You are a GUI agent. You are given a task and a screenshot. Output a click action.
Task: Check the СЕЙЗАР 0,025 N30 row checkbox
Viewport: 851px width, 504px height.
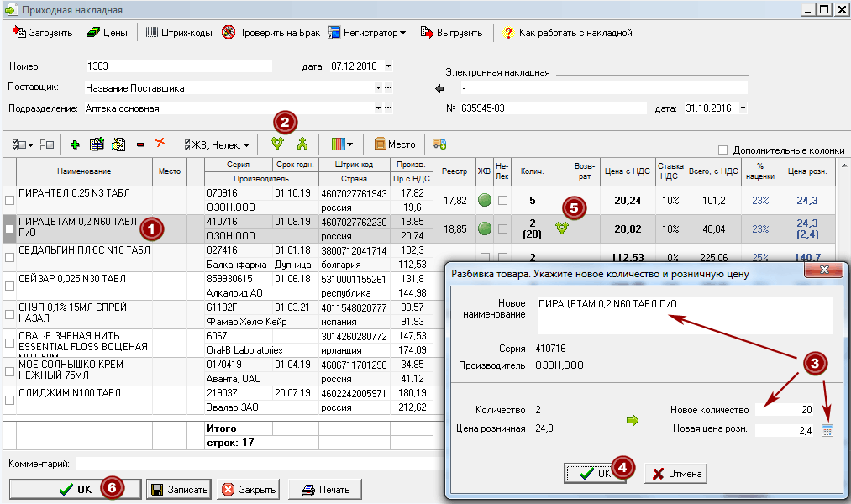click(9, 286)
